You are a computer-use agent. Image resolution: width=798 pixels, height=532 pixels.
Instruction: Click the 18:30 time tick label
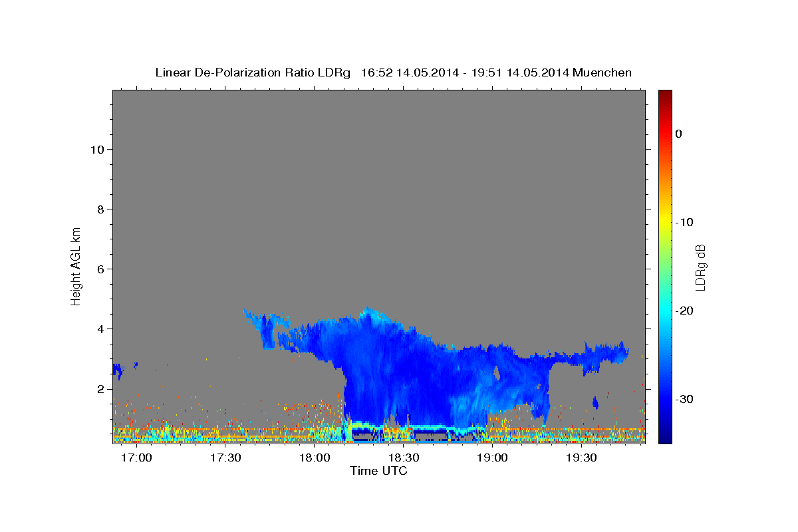click(x=403, y=458)
